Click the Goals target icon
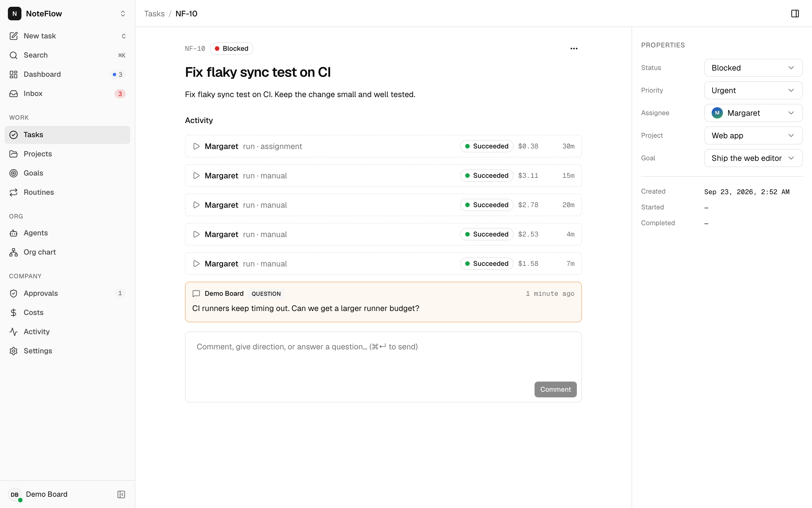This screenshot has width=812, height=508. click(14, 173)
